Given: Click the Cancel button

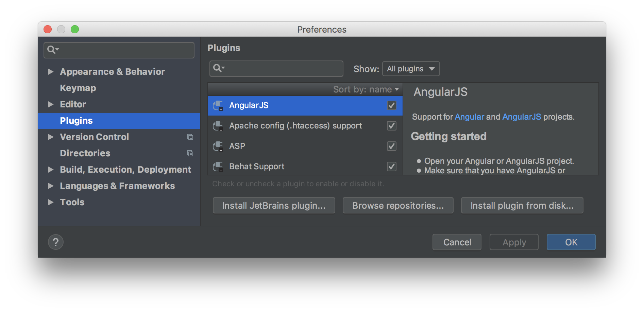Looking at the screenshot, I should click(x=457, y=242).
